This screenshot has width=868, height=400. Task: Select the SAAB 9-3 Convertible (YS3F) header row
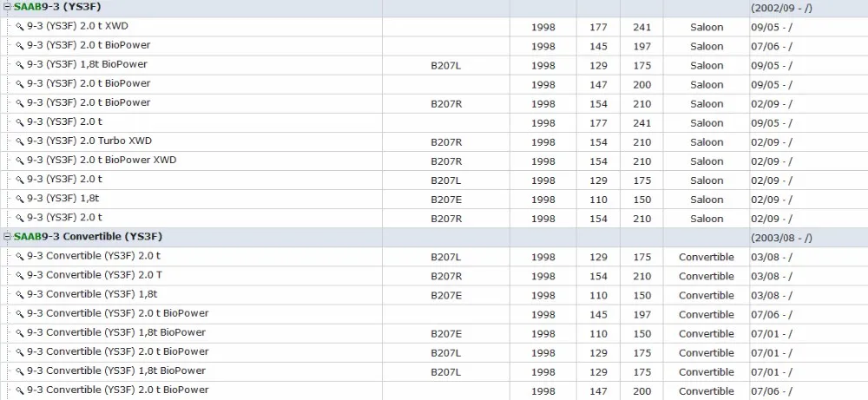[x=434, y=238]
